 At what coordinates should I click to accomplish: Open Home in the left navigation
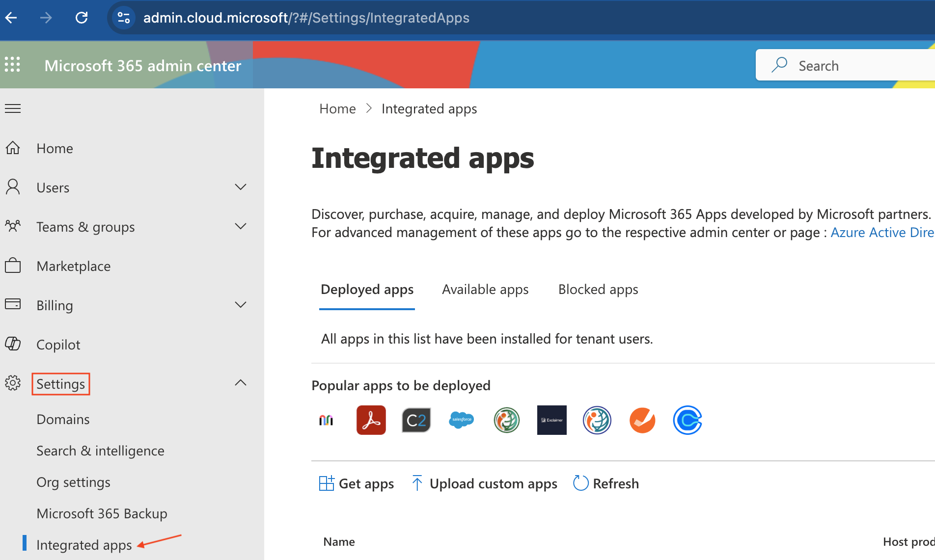[55, 148]
